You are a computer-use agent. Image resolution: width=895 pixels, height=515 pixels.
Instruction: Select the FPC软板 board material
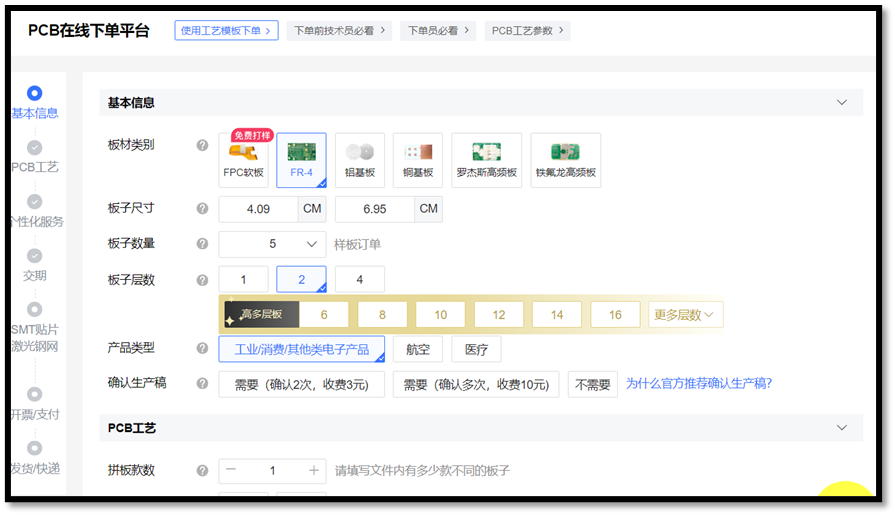(x=243, y=160)
